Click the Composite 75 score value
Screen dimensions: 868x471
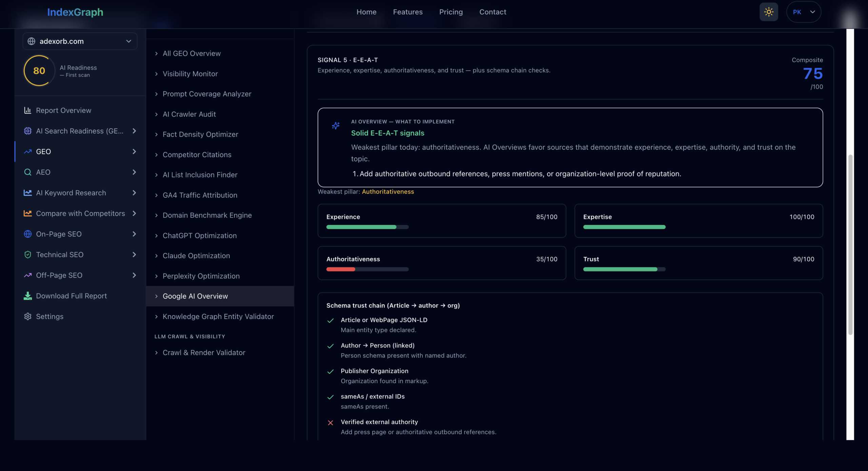813,74
